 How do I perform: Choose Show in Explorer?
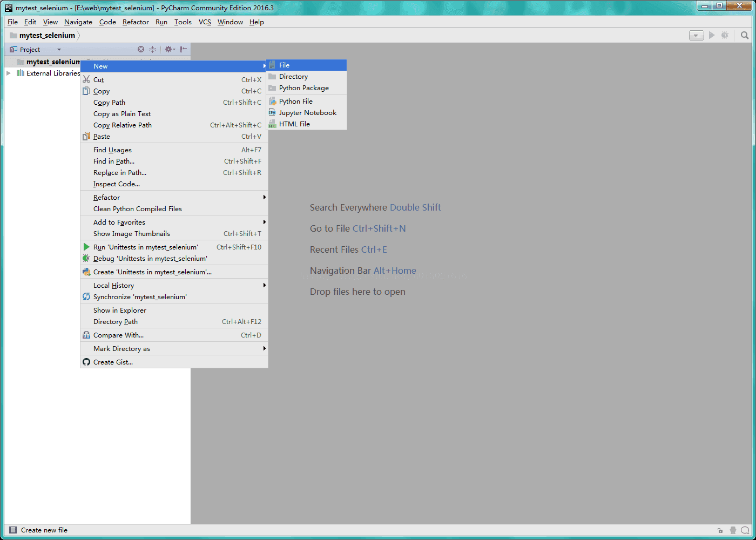174,310
